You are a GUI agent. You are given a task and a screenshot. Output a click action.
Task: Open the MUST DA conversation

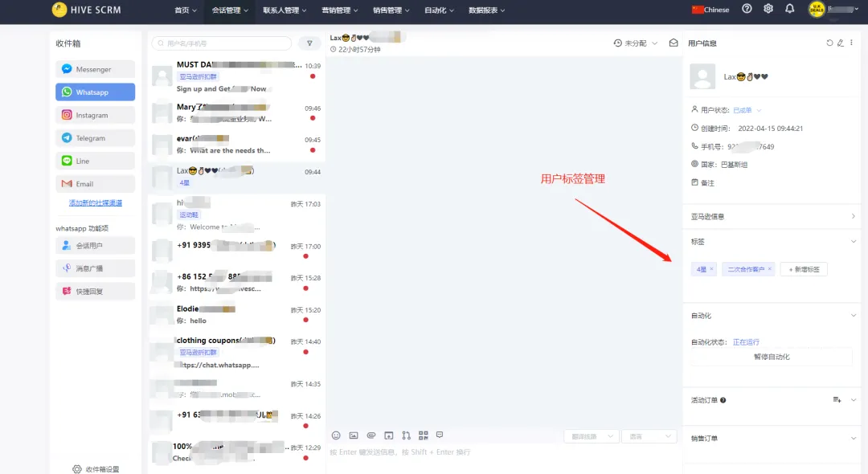pos(237,76)
